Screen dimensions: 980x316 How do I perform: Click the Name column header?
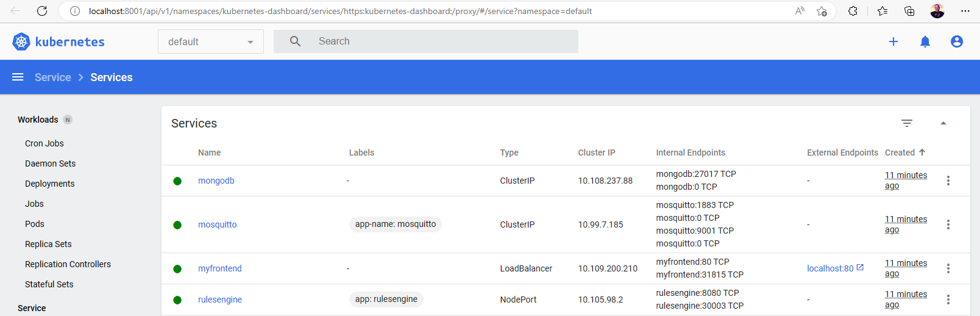pos(210,153)
